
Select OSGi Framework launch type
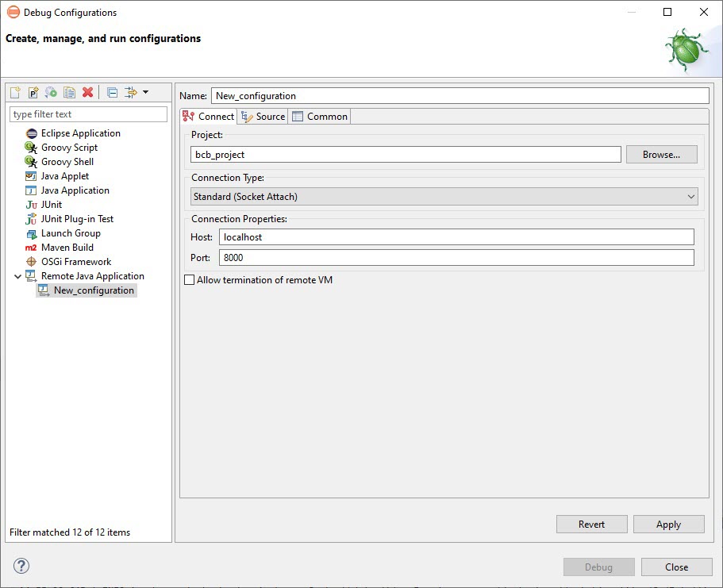pos(76,262)
